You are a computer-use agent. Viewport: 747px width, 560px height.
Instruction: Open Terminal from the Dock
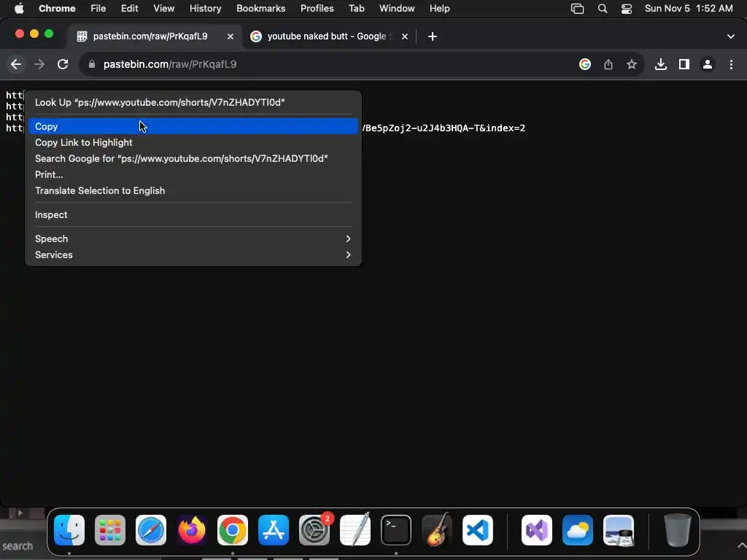click(x=396, y=530)
